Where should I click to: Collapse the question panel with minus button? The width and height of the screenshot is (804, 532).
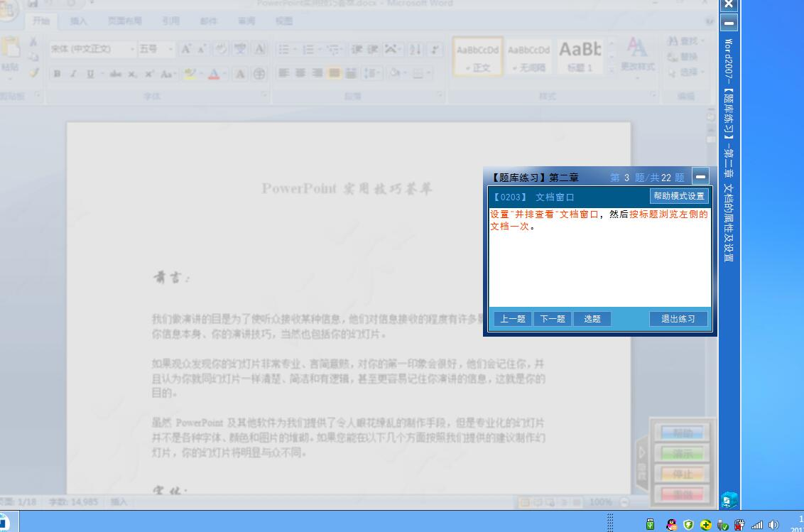700,176
